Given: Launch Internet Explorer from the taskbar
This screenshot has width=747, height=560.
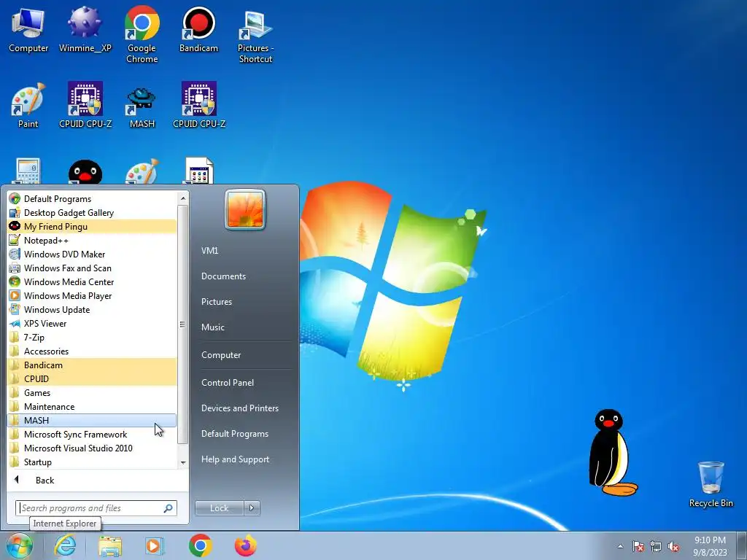Looking at the screenshot, I should [x=65, y=545].
